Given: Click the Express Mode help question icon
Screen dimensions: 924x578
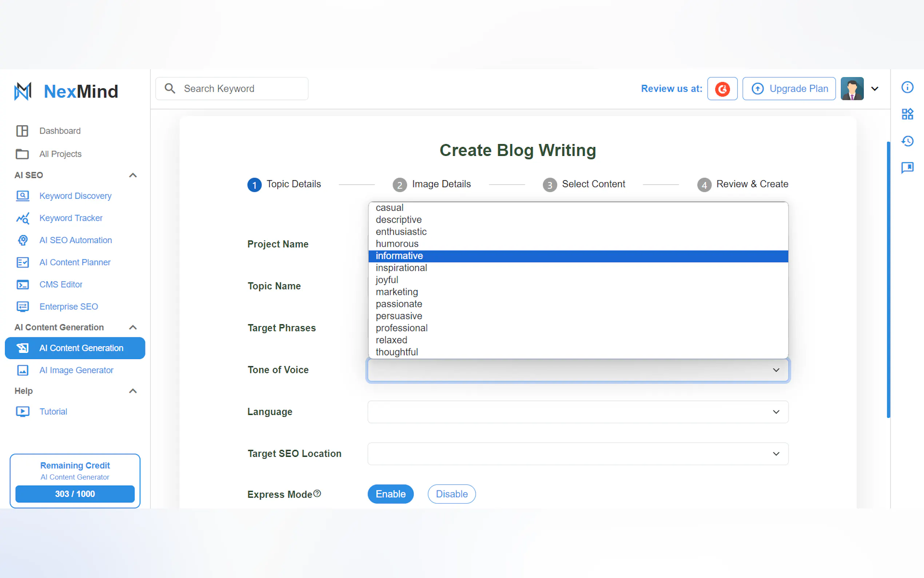Looking at the screenshot, I should click(x=317, y=493).
